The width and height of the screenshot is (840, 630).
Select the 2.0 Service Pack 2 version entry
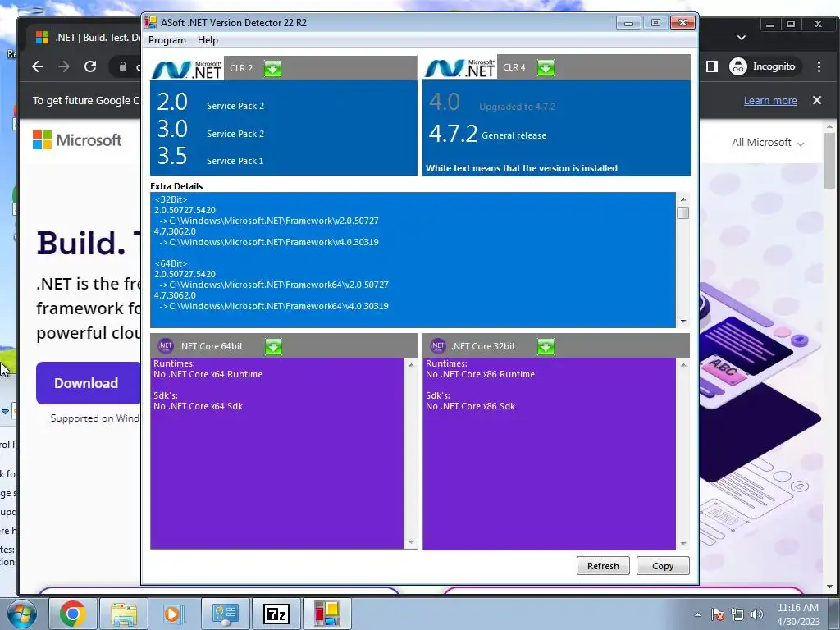click(x=211, y=103)
